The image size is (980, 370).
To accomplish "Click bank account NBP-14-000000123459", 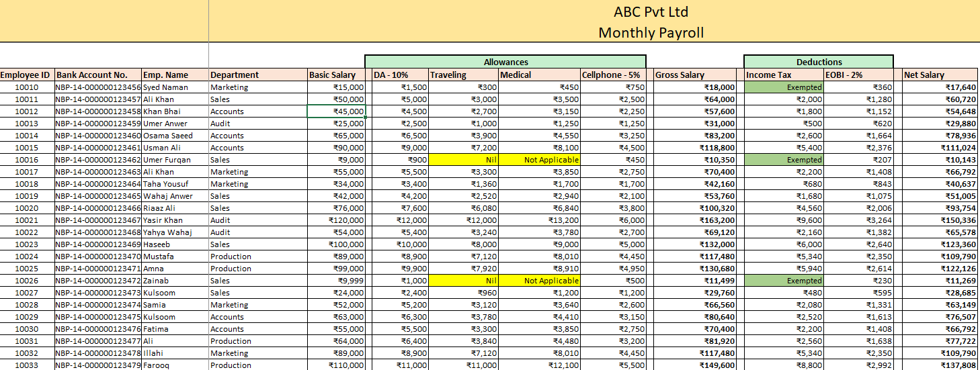I will (x=98, y=124).
